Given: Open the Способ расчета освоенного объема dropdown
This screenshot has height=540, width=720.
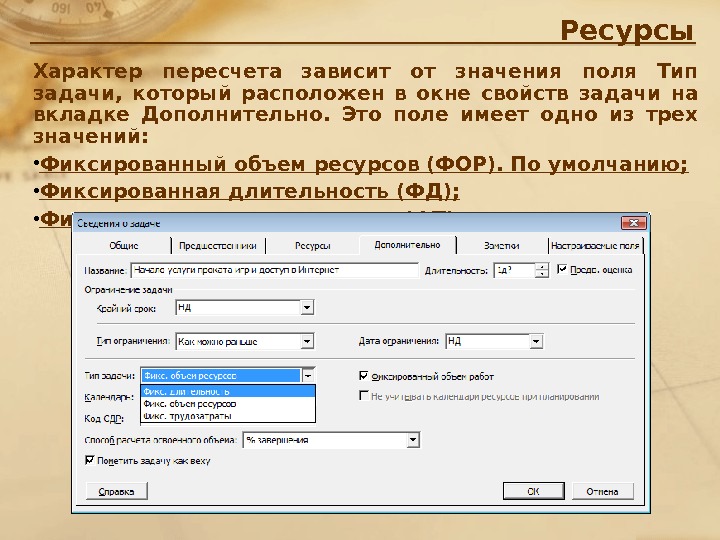Looking at the screenshot, I should point(413,440).
